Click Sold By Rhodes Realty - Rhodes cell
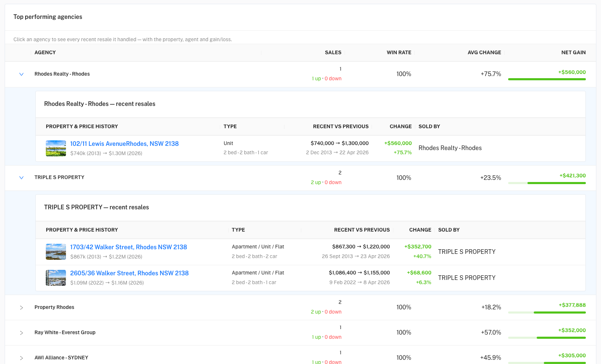 (x=450, y=148)
